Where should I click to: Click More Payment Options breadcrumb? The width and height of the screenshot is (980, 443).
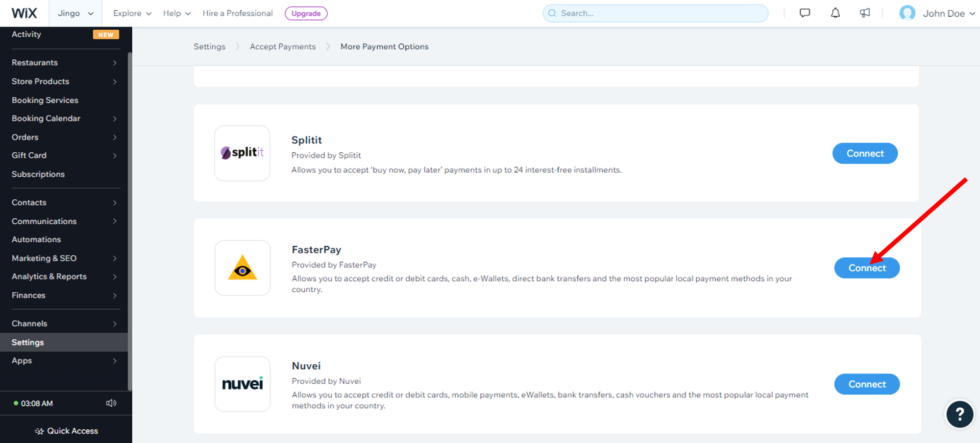click(385, 47)
